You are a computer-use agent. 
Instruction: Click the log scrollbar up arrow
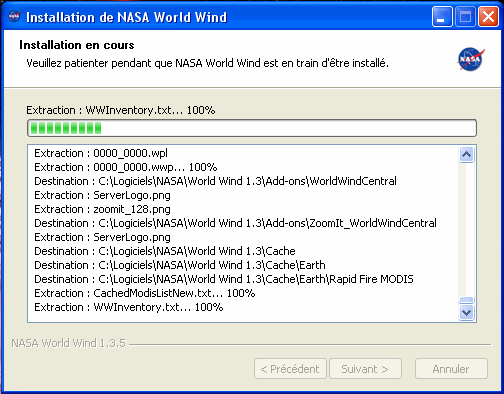click(x=466, y=154)
